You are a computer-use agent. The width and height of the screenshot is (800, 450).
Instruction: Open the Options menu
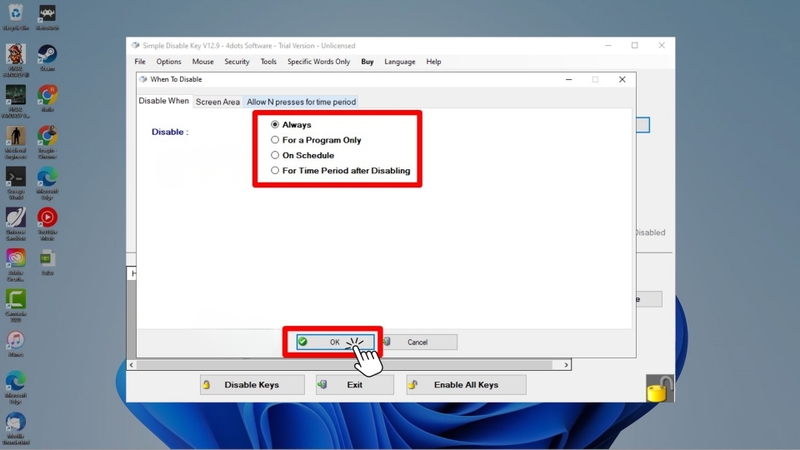(168, 62)
